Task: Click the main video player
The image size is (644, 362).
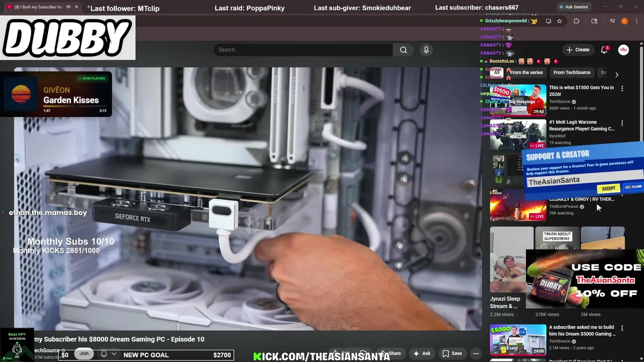Action: point(248,199)
